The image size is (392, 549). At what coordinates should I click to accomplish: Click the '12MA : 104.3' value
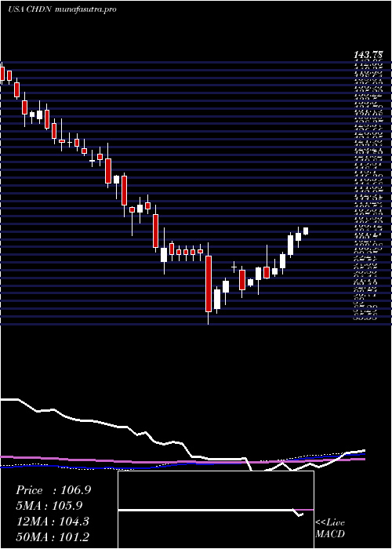53,522
